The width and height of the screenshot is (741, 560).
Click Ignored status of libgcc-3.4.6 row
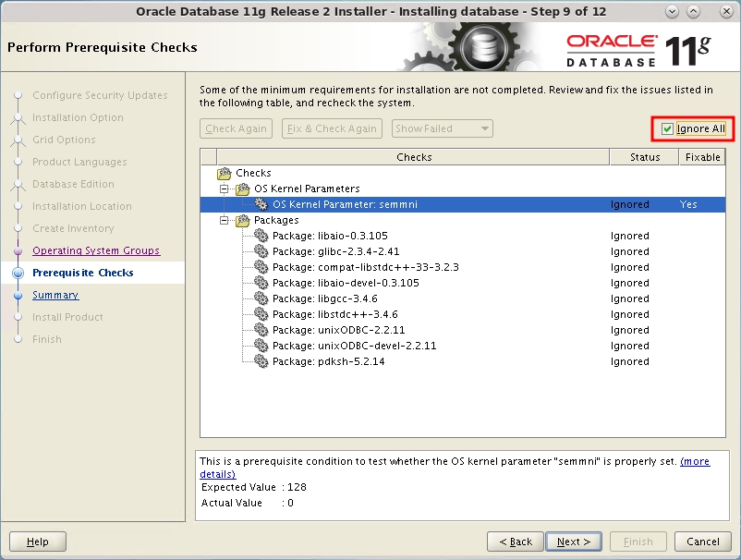629,298
